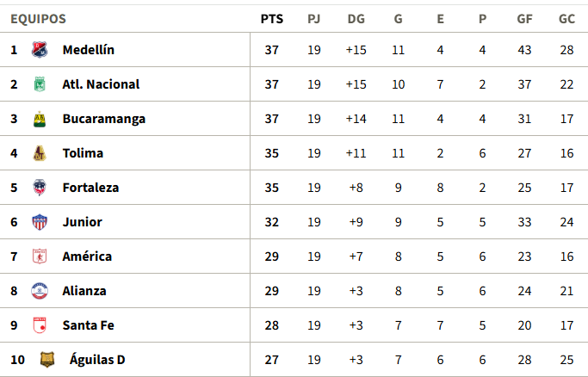Click the Tolima team crest icon
Image resolution: width=588 pixels, height=377 pixels.
pyautogui.click(x=39, y=153)
